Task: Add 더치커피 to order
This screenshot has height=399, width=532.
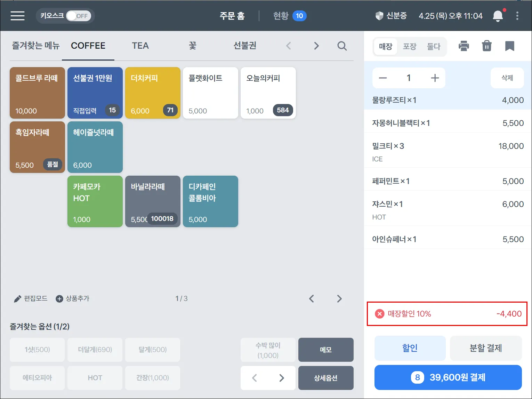Action: [x=153, y=93]
